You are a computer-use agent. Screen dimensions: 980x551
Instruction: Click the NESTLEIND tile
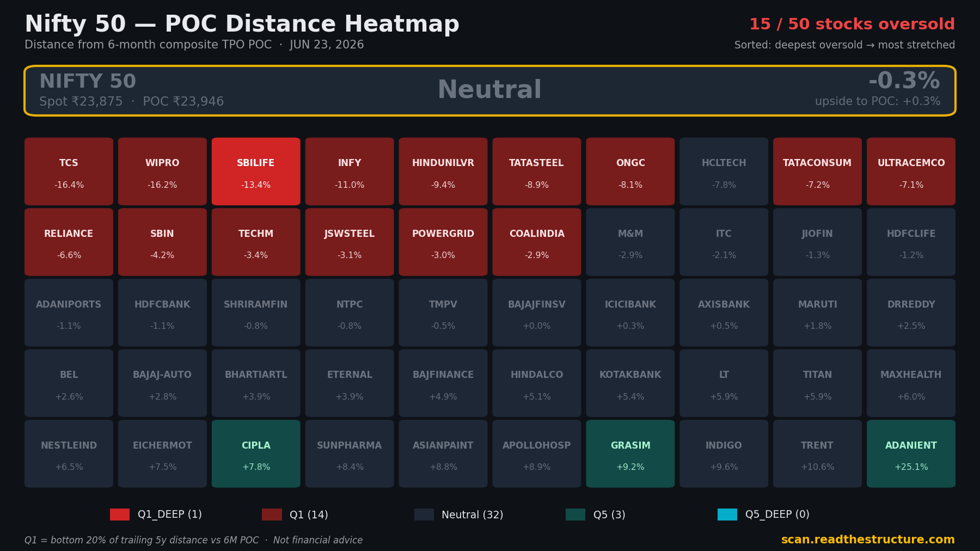tap(69, 454)
